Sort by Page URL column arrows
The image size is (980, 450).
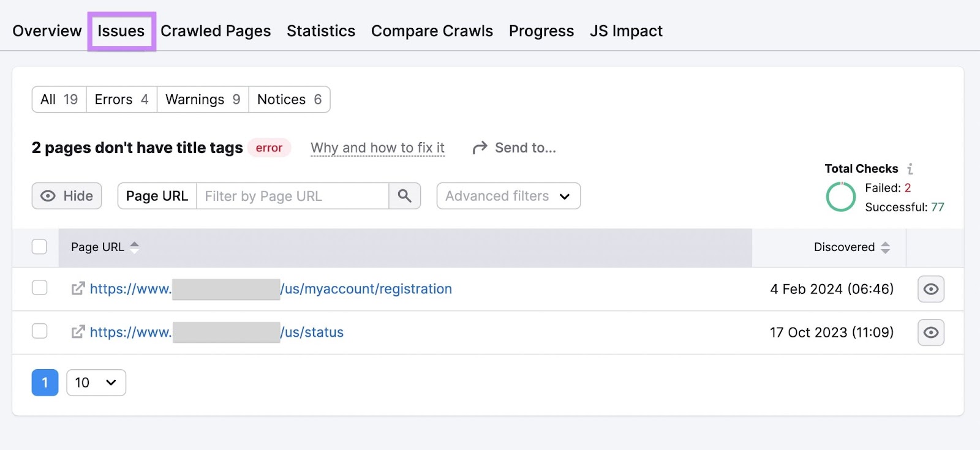pyautogui.click(x=135, y=247)
